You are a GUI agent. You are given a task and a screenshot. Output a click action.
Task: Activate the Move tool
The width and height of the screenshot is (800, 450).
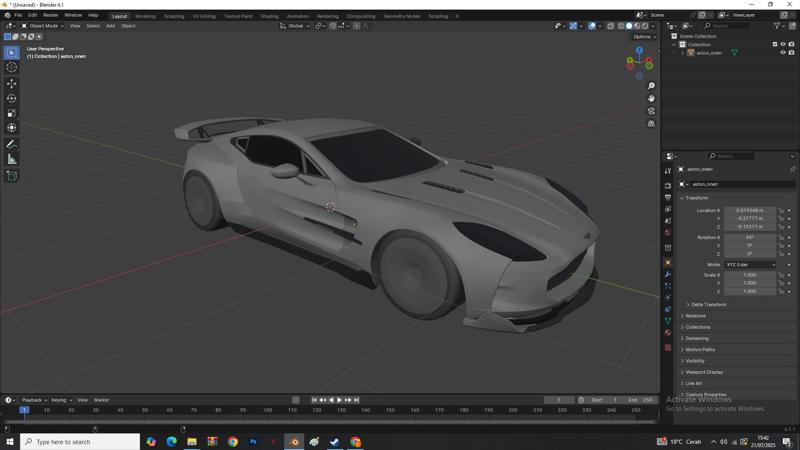point(12,83)
